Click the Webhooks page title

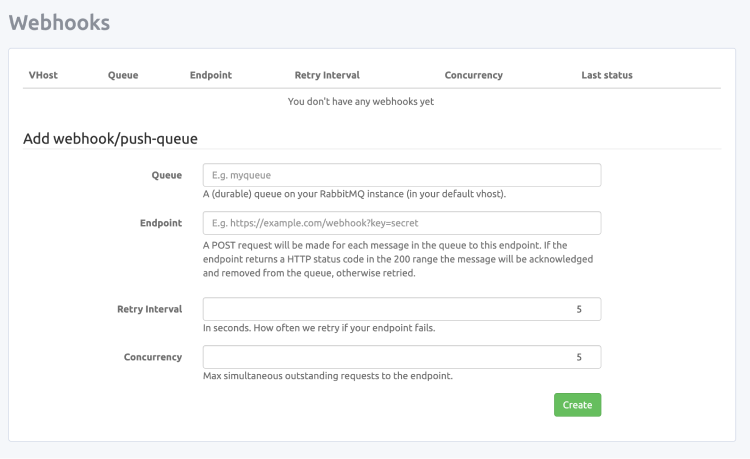pos(59,21)
